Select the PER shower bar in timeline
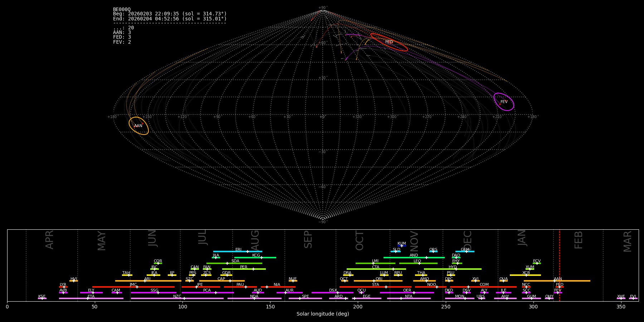The image size is (644, 322). 244,269
